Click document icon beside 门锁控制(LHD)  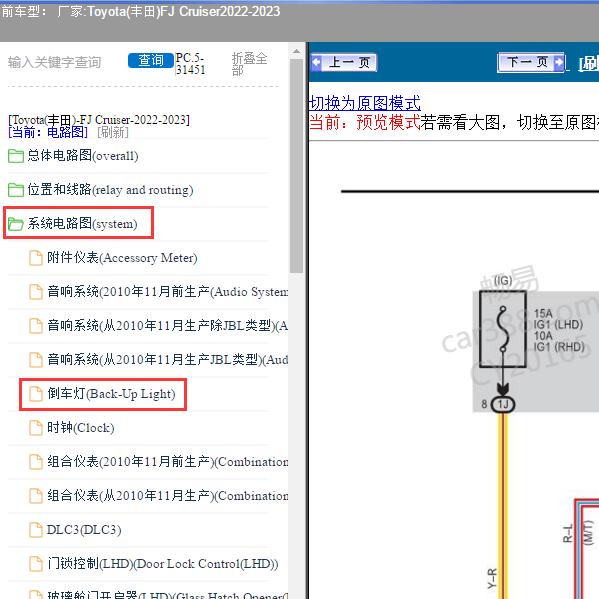tap(36, 564)
